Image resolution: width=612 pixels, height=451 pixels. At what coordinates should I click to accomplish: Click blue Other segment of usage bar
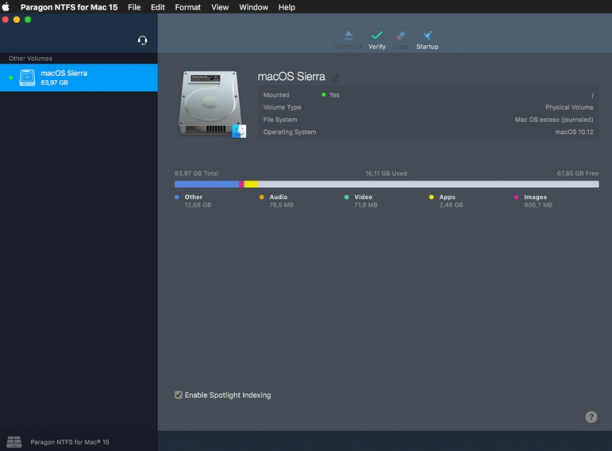coord(206,184)
